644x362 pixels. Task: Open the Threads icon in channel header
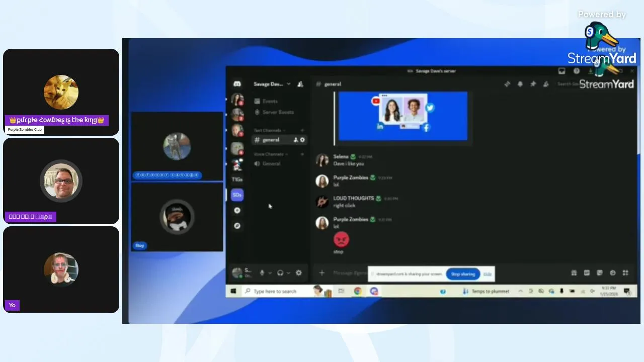point(507,84)
